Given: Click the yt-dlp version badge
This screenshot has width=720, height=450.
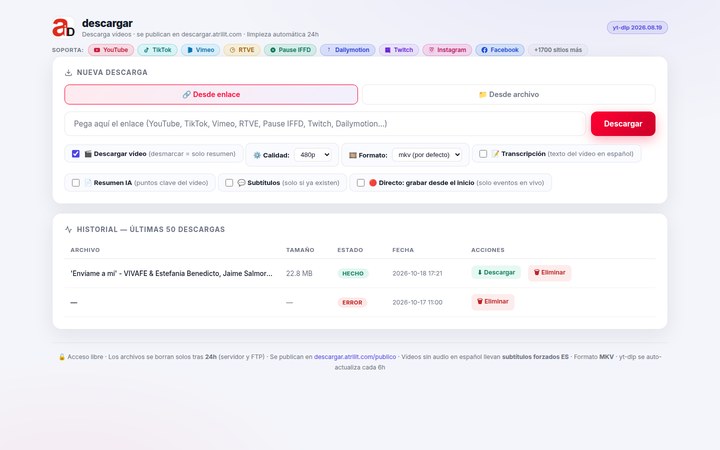Looking at the screenshot, I should 637,28.
